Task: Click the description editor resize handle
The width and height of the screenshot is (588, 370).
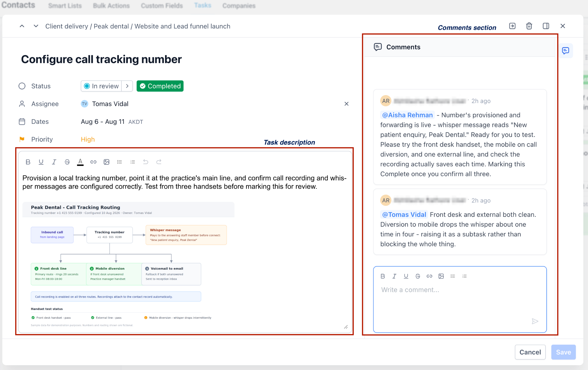Action: [x=346, y=327]
